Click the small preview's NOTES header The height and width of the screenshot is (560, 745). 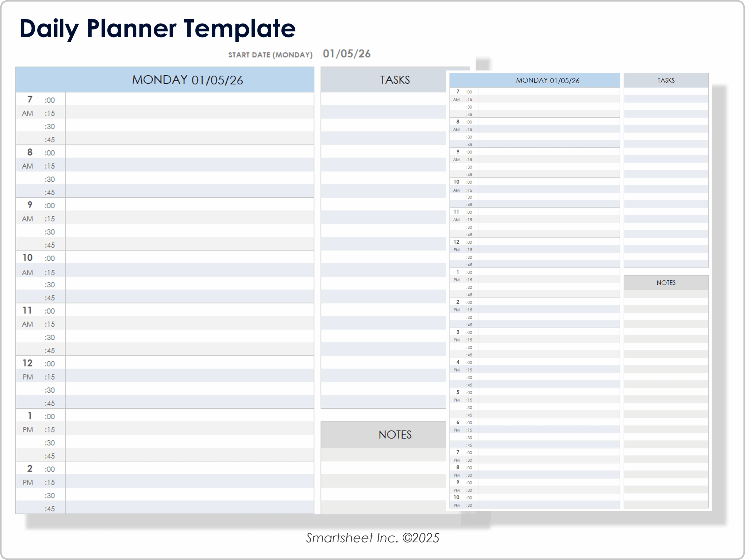click(x=666, y=283)
